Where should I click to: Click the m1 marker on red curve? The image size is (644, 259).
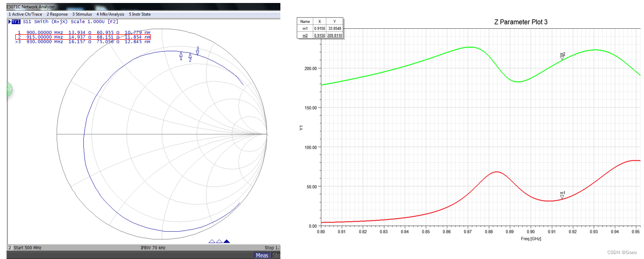pyautogui.click(x=562, y=196)
